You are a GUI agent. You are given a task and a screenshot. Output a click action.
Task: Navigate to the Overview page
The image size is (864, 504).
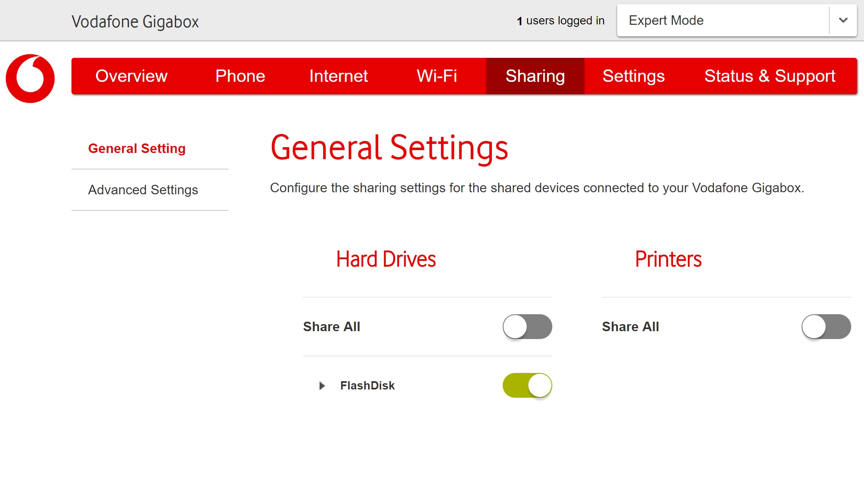[131, 76]
